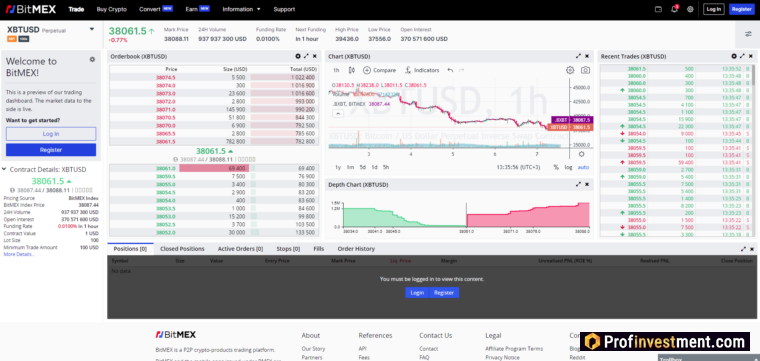This screenshot has height=361, width=760.
Task: Open the globe language settings icon
Action: click(x=690, y=9)
